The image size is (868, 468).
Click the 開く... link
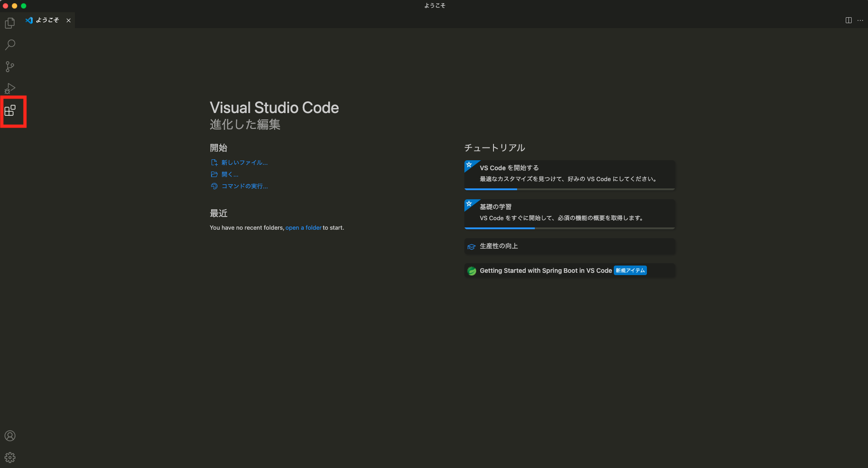[230, 174]
